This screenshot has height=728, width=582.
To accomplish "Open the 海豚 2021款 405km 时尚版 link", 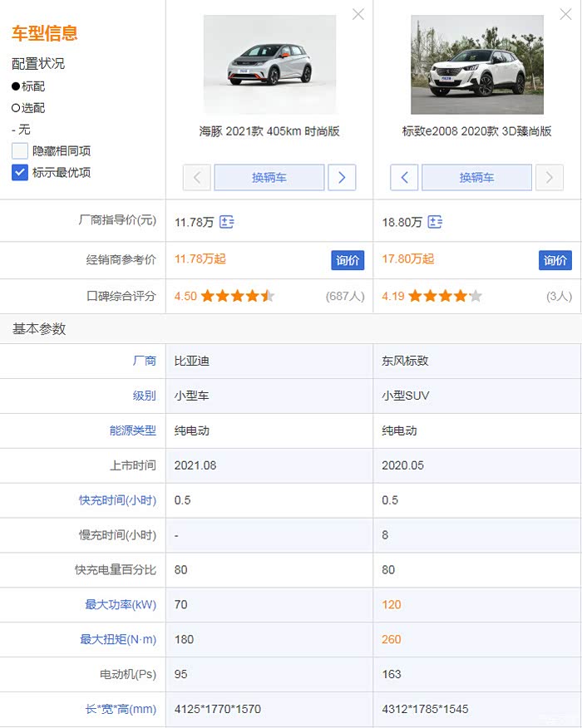I will point(269,131).
